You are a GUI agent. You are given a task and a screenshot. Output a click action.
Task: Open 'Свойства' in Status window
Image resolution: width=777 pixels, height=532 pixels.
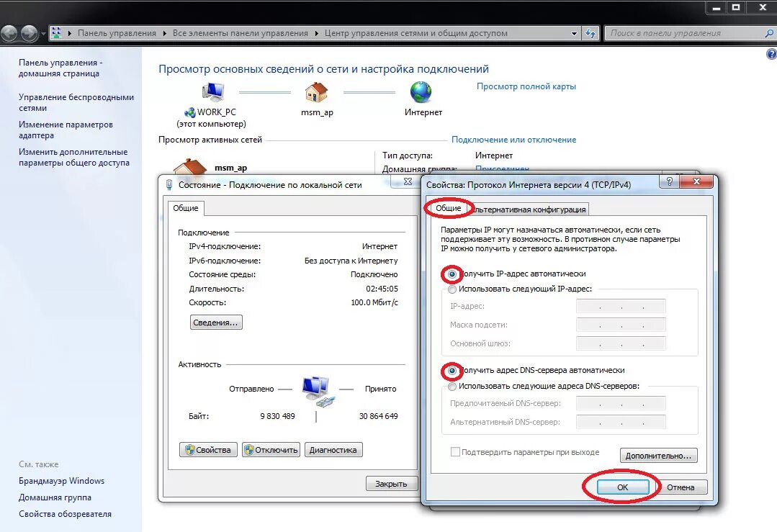coord(208,450)
